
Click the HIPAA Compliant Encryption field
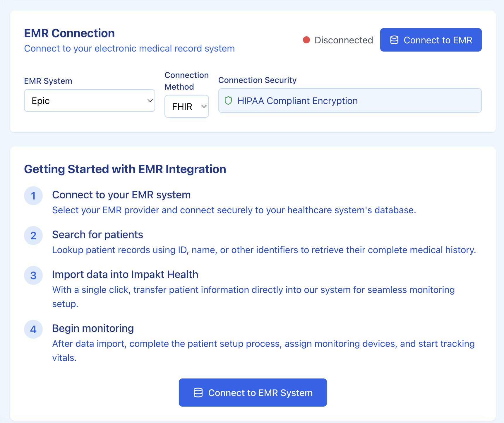(x=350, y=100)
